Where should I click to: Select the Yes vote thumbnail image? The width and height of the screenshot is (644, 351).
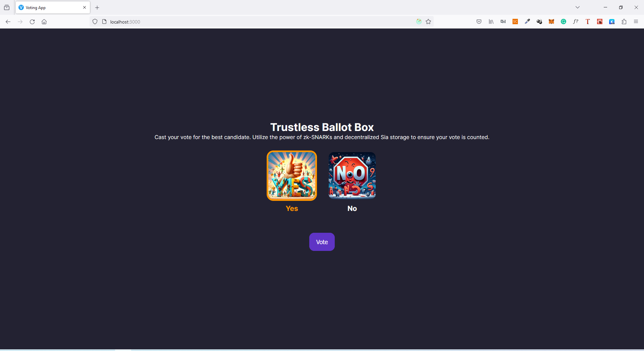click(x=292, y=176)
